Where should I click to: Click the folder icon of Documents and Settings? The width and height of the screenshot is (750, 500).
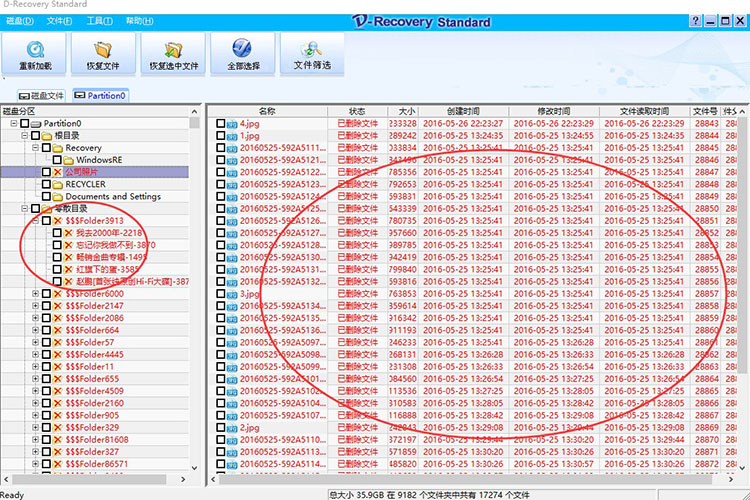(58, 197)
